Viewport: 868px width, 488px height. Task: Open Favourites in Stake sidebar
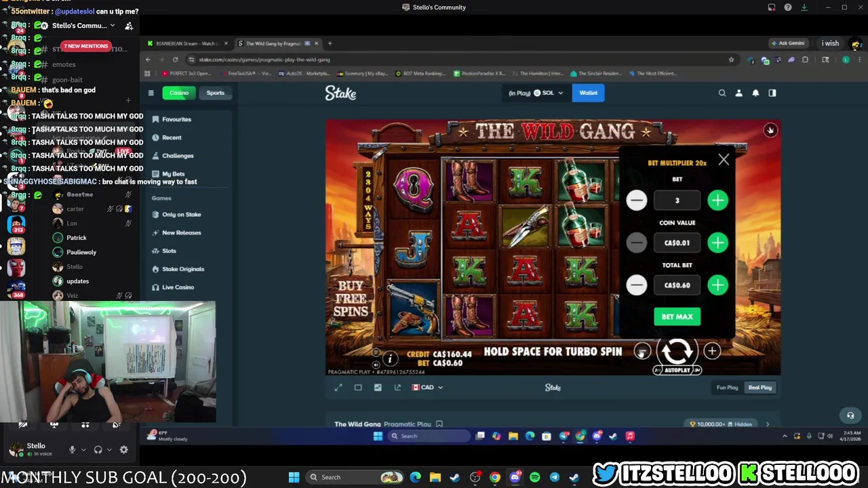pyautogui.click(x=176, y=119)
